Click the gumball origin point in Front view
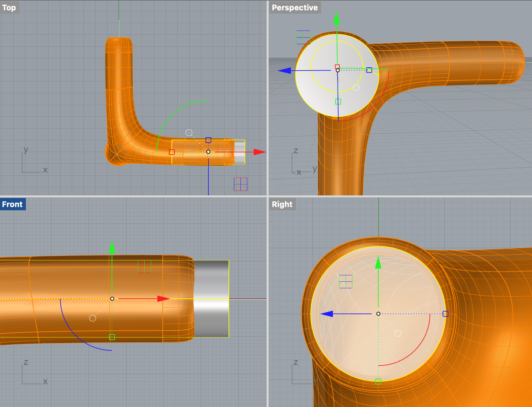This screenshot has width=532, height=407. tap(112, 299)
